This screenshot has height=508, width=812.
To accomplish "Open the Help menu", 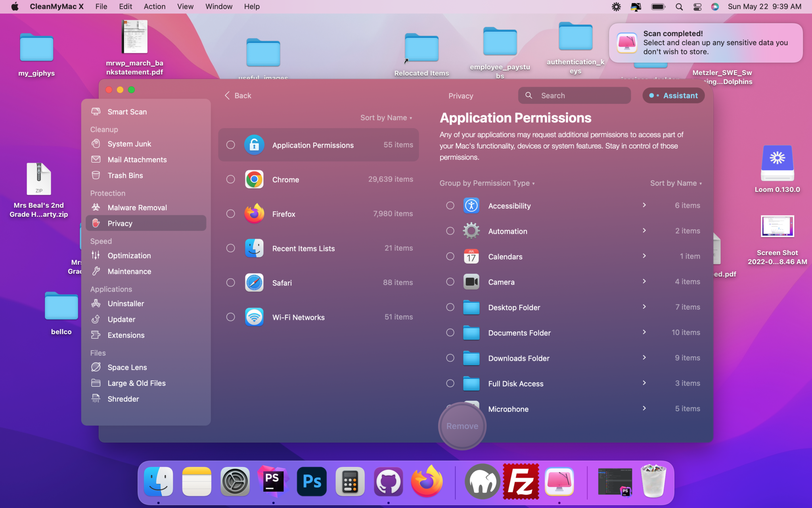I will [252, 7].
